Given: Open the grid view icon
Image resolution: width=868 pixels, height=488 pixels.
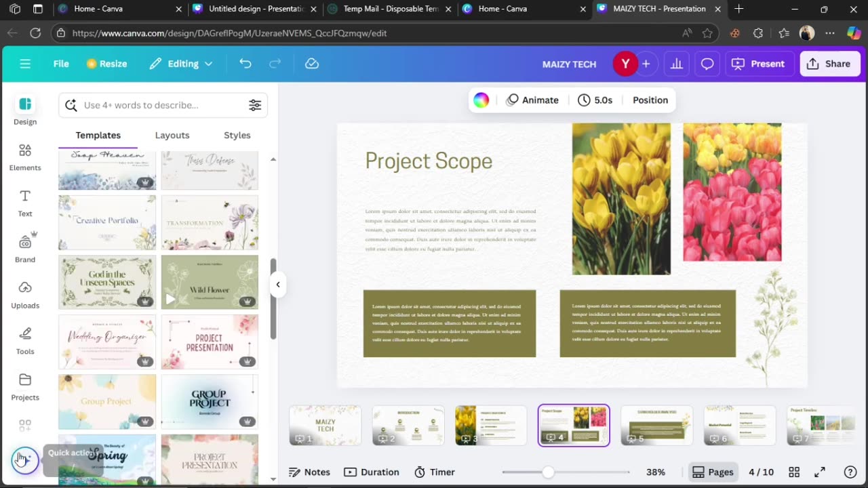Looking at the screenshot, I should pos(794,472).
